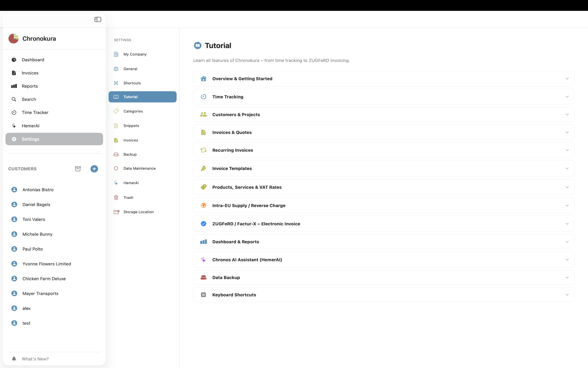Expand the Time Tracking section chevron
This screenshot has width=588, height=368.
coord(567,97)
